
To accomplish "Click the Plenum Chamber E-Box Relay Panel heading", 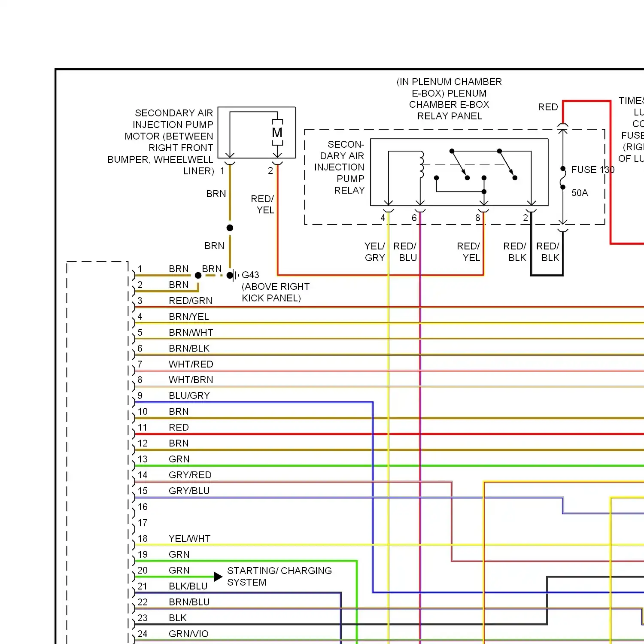I will tap(449, 99).
